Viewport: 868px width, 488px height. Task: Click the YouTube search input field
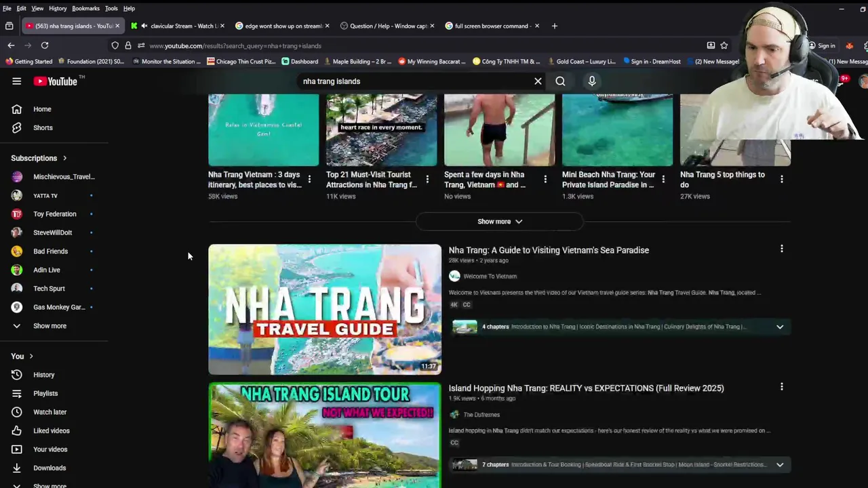(414, 81)
